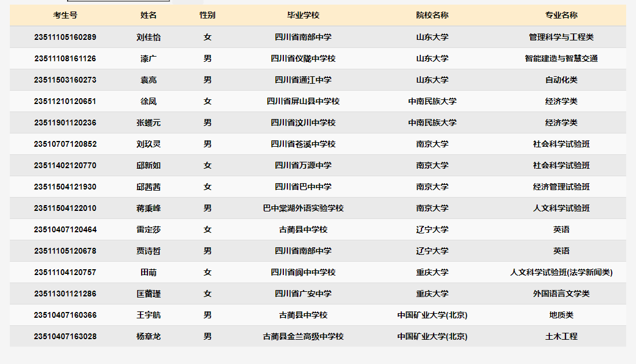
Task: Click the student name 徐凤
Action: [149, 101]
